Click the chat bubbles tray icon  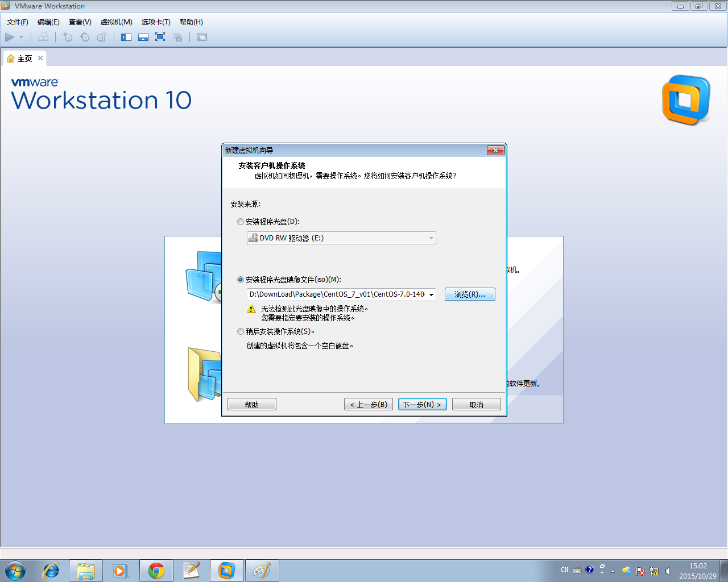pyautogui.click(x=626, y=571)
